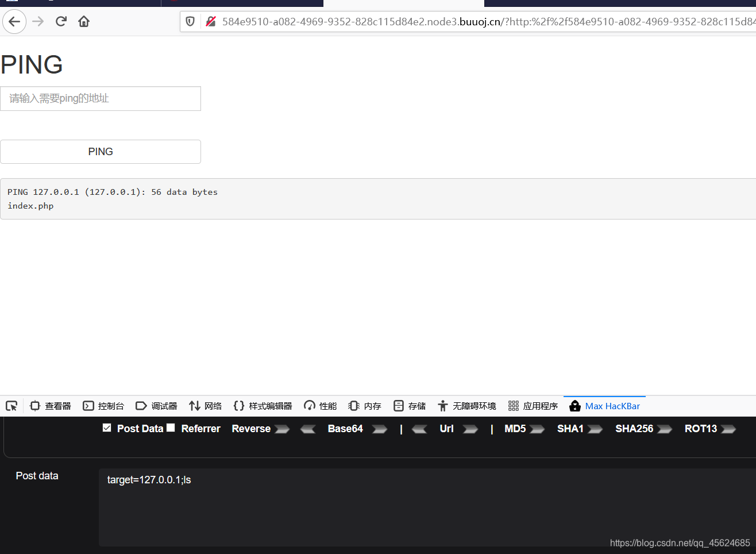756x554 pixels.
Task: Apply the ROT13 encode arrow
Action: 728,429
